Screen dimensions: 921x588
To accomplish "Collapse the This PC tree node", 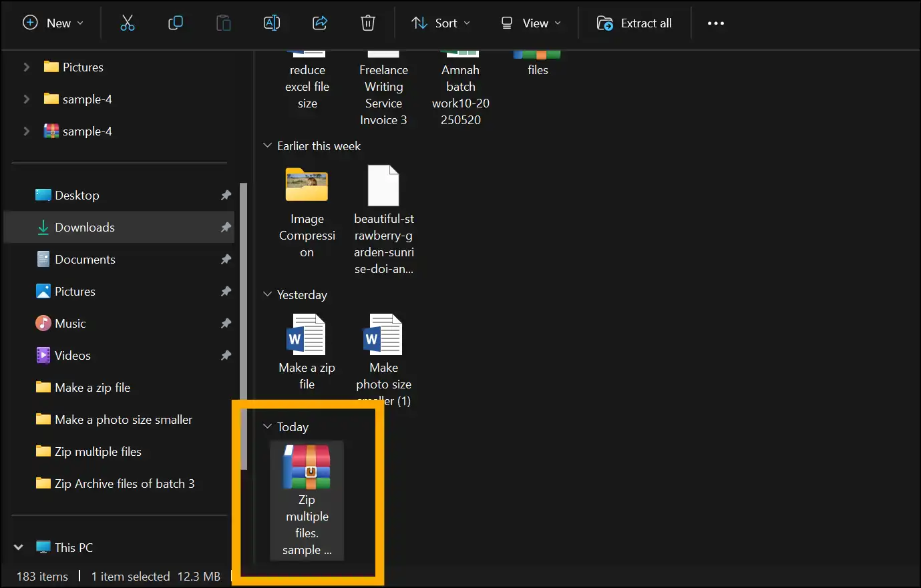I will pos(19,547).
